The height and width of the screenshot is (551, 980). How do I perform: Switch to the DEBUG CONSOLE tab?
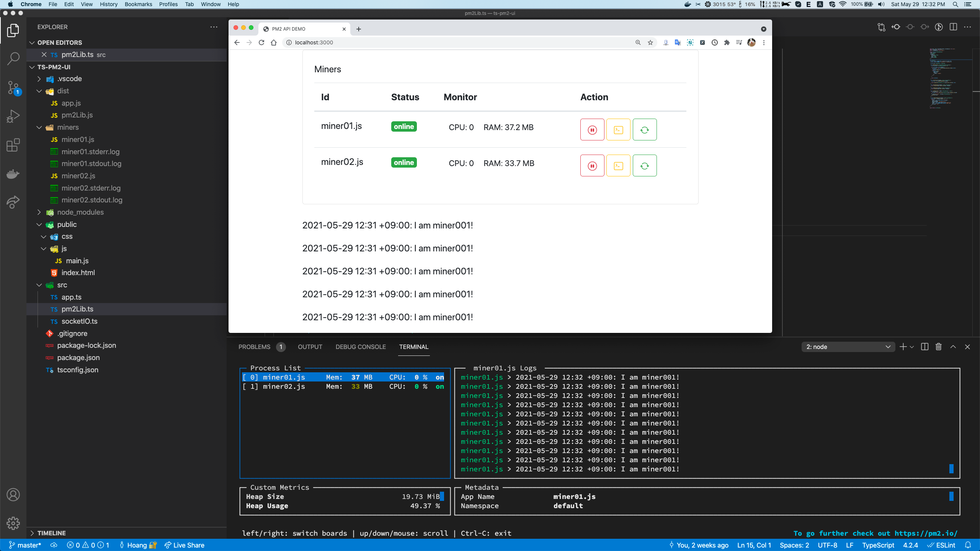360,347
